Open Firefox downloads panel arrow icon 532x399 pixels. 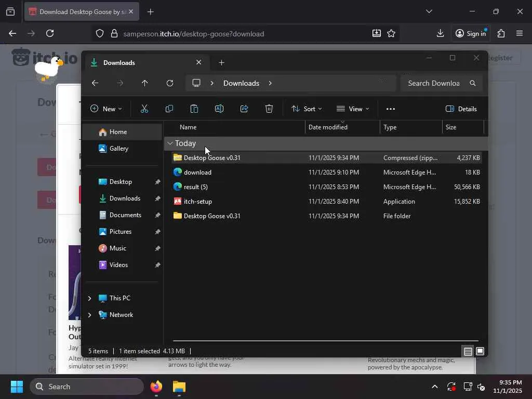tap(440, 33)
